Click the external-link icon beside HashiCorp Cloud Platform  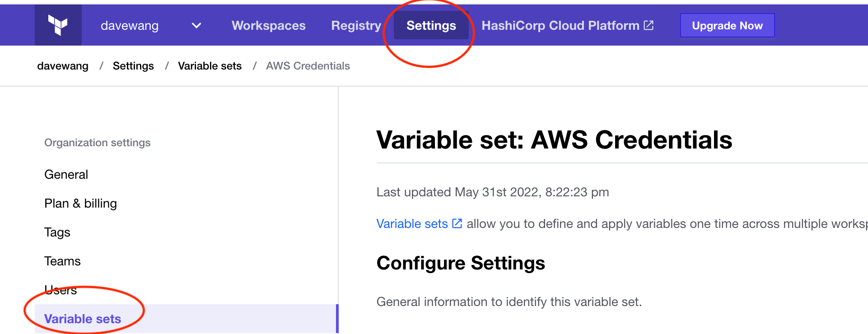pos(649,25)
